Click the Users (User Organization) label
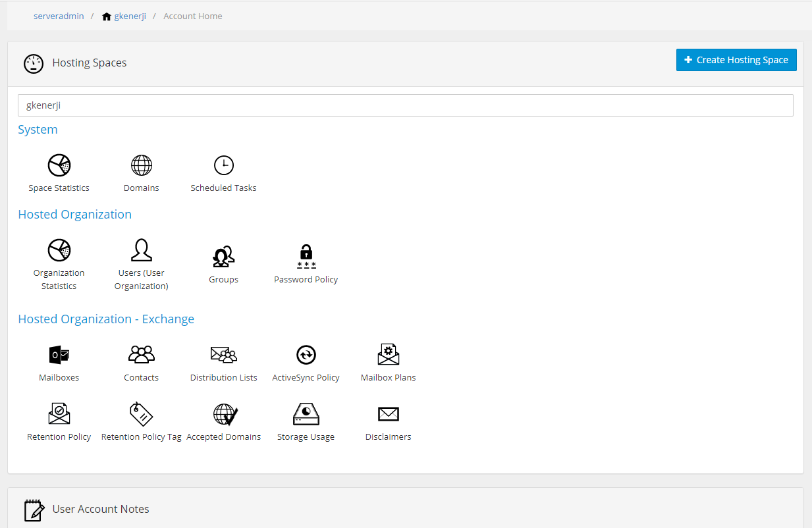Image resolution: width=812 pixels, height=528 pixels. [x=142, y=280]
